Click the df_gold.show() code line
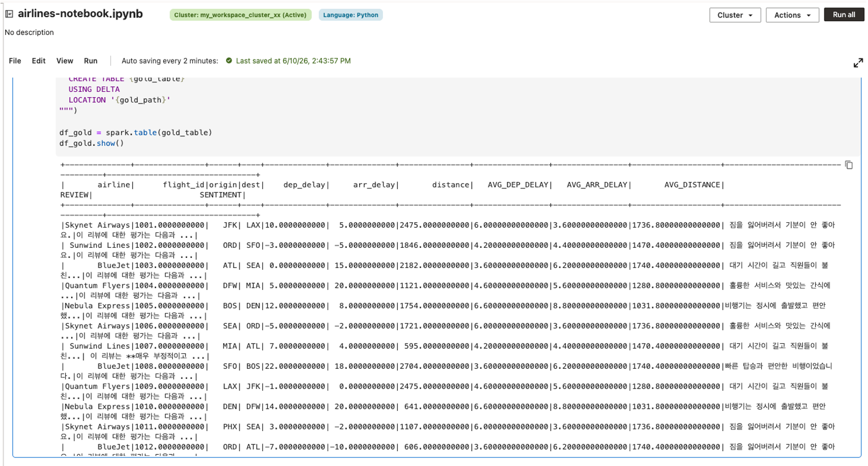868x466 pixels. [92, 143]
